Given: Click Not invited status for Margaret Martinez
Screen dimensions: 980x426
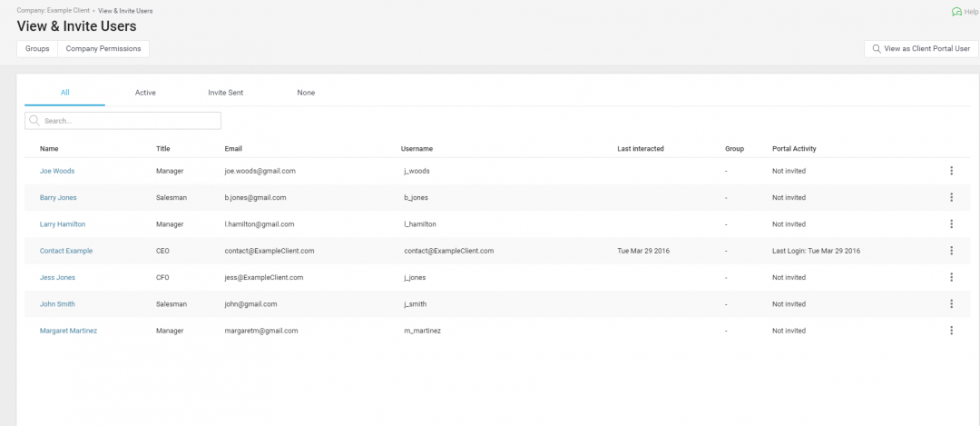Looking at the screenshot, I should pyautogui.click(x=789, y=331).
